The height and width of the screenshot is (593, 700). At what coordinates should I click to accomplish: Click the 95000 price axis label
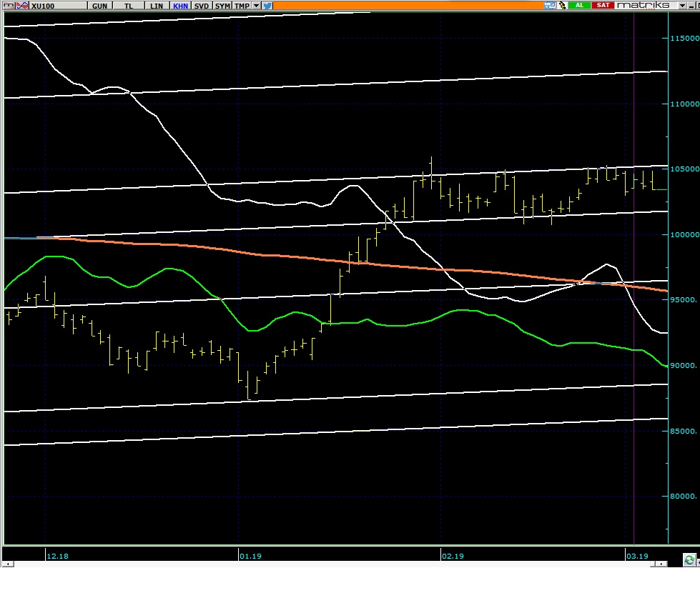point(684,300)
